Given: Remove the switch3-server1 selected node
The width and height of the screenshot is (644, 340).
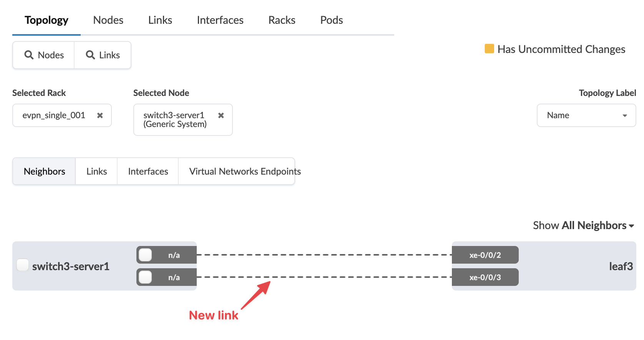Looking at the screenshot, I should point(221,115).
